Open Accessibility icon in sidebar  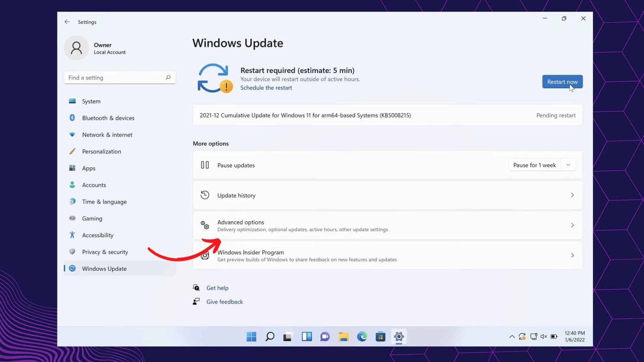[72, 235]
